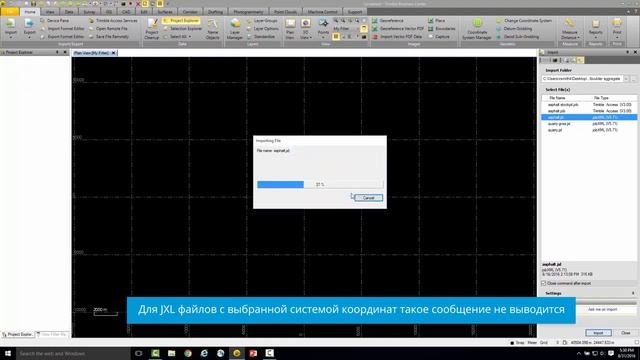Open the Point Clouds ribbon tab
Viewport: 640px width, 360px height.
(x=285, y=12)
